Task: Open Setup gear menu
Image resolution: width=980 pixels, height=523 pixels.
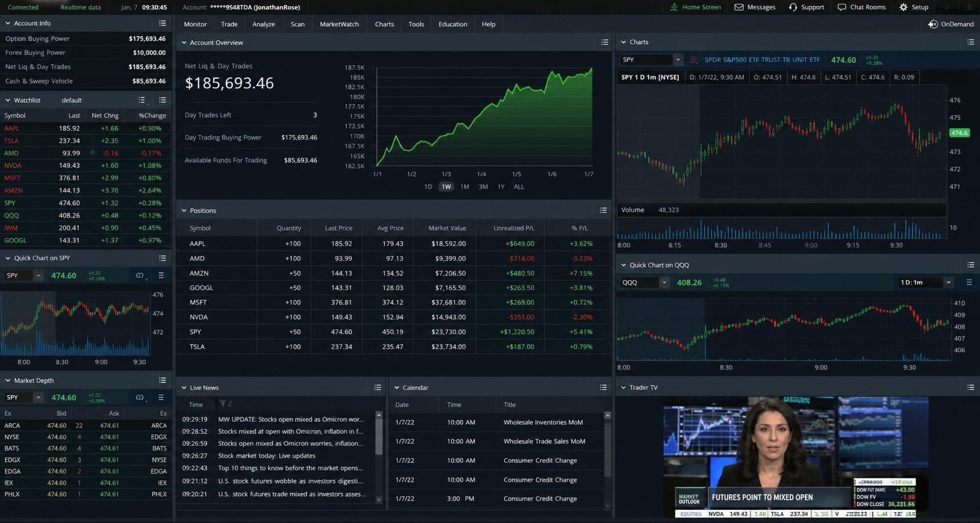Action: click(x=914, y=7)
